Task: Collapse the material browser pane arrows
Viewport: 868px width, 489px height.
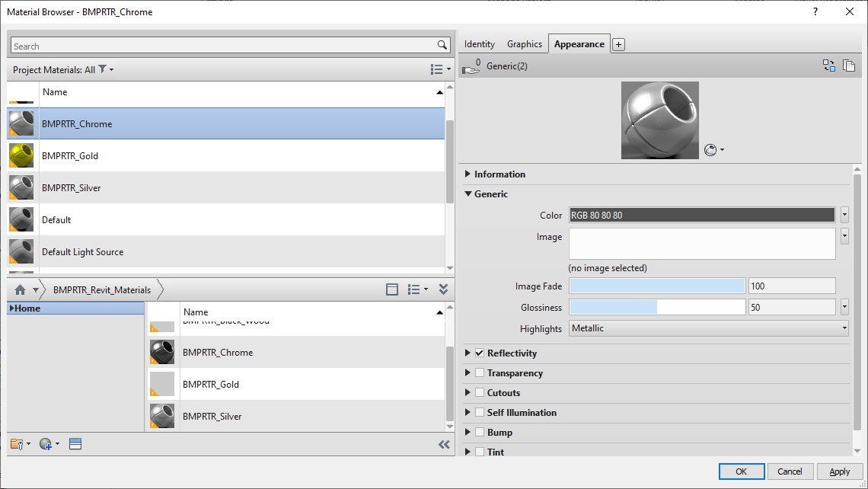Action: point(444,444)
